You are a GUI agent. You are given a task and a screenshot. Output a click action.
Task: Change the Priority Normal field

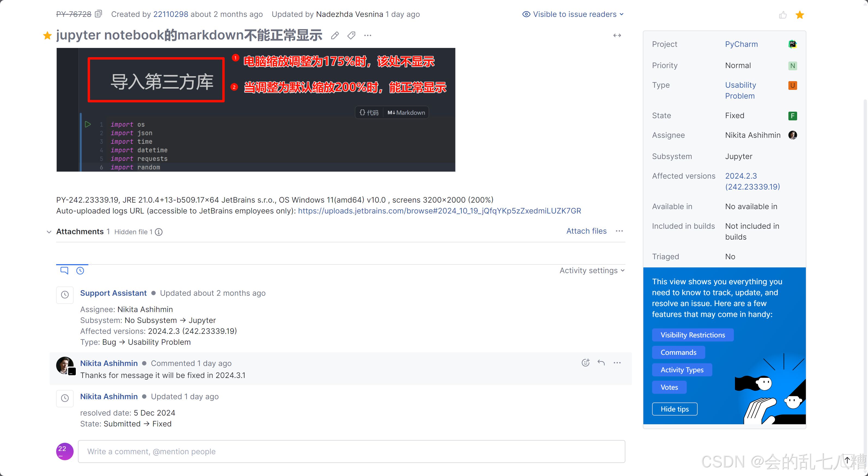click(738, 65)
